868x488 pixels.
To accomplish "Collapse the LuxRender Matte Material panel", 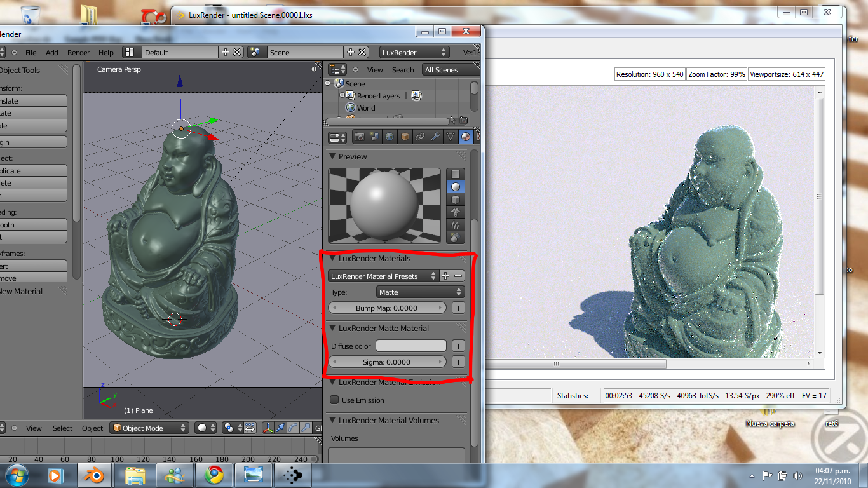I will pos(332,329).
